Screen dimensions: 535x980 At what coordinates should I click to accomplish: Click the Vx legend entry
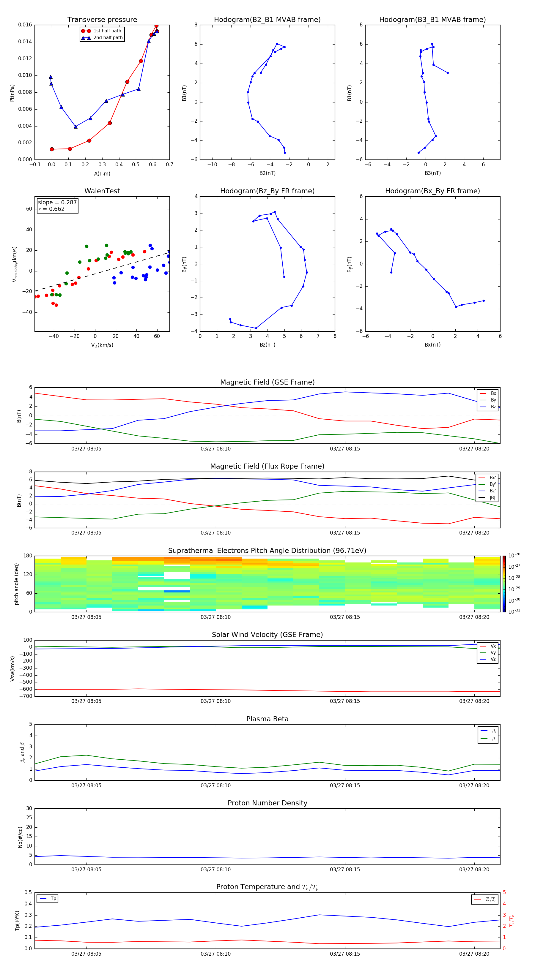point(488,646)
